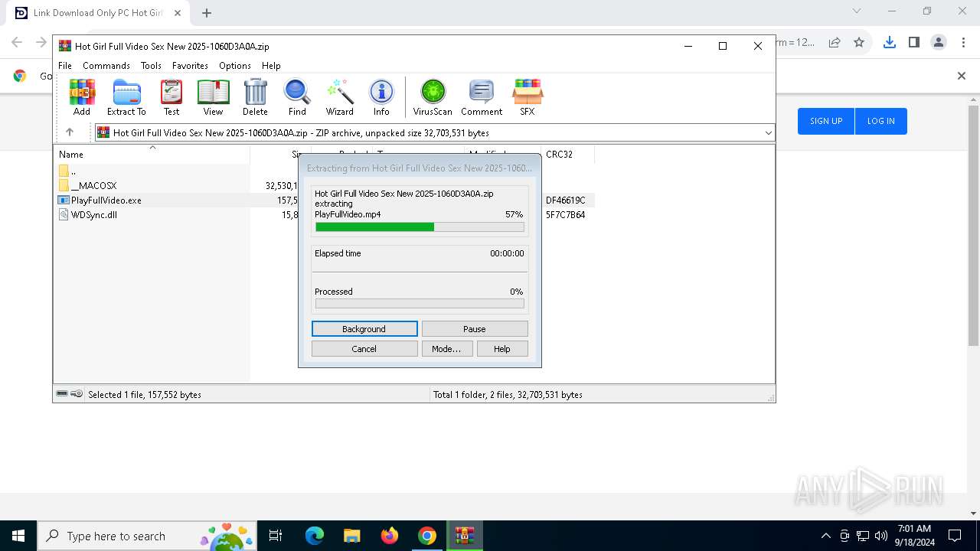Screen dimensions: 980x551
Task: Open the File menu
Action: click(x=65, y=66)
